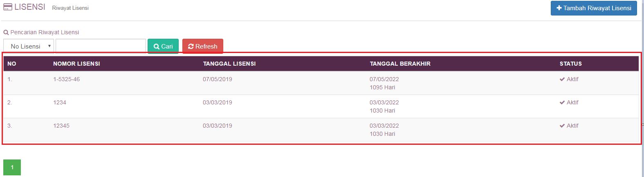Click the checkmark icon for license 1234
Image resolution: width=644 pixels, height=177 pixels.
[x=562, y=103]
